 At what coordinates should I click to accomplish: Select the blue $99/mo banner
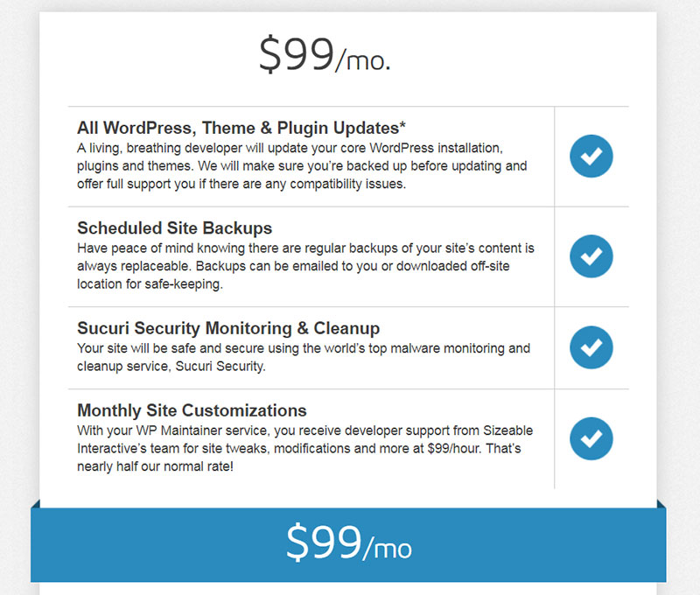tap(348, 544)
